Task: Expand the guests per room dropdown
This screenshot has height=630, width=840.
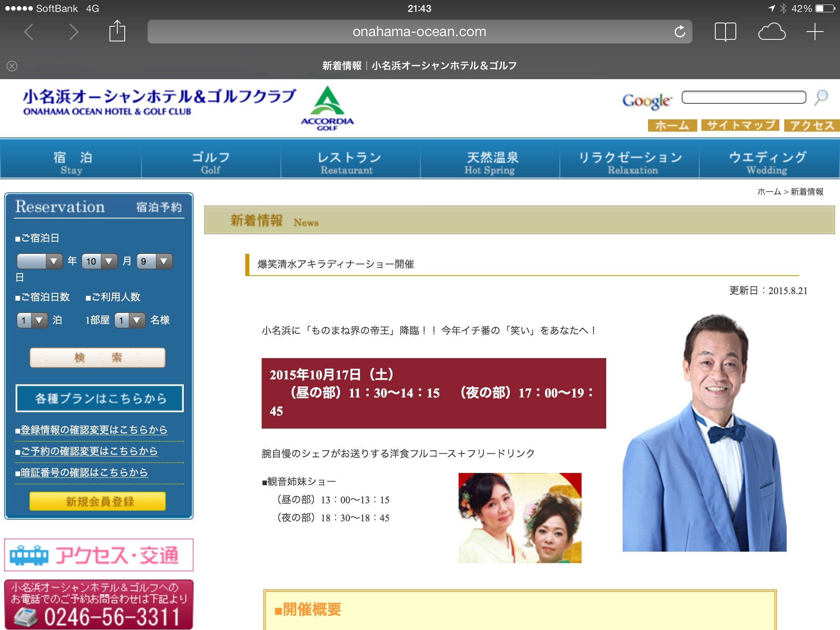Action: tap(130, 320)
